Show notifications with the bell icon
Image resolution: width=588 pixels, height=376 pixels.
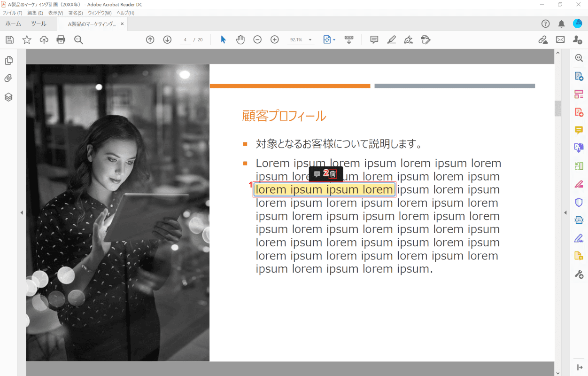click(x=561, y=23)
